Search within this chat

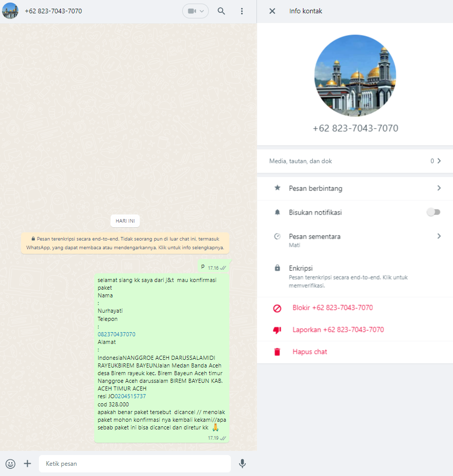coord(221,11)
